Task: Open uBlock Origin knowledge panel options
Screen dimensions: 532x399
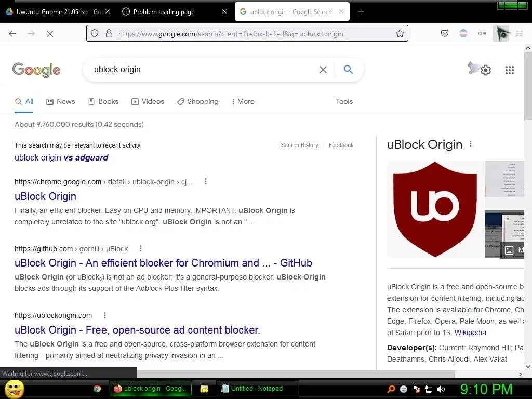Action: [x=471, y=144]
